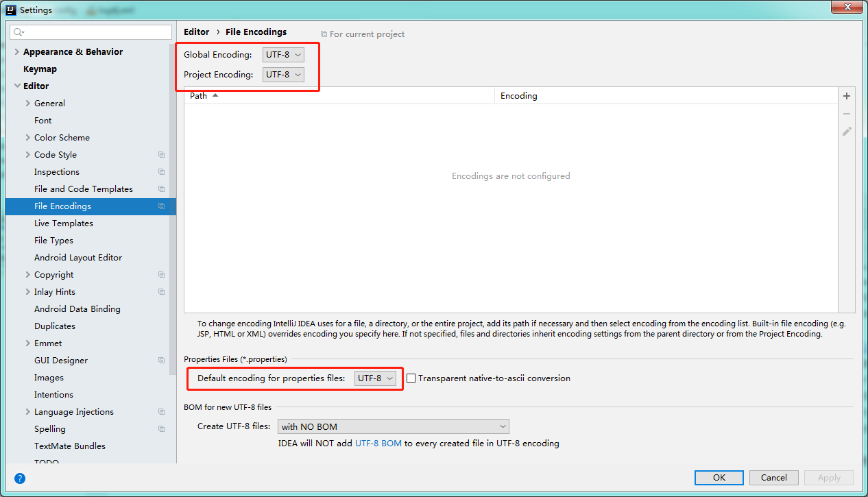Open the Project Encoding dropdown

click(283, 75)
